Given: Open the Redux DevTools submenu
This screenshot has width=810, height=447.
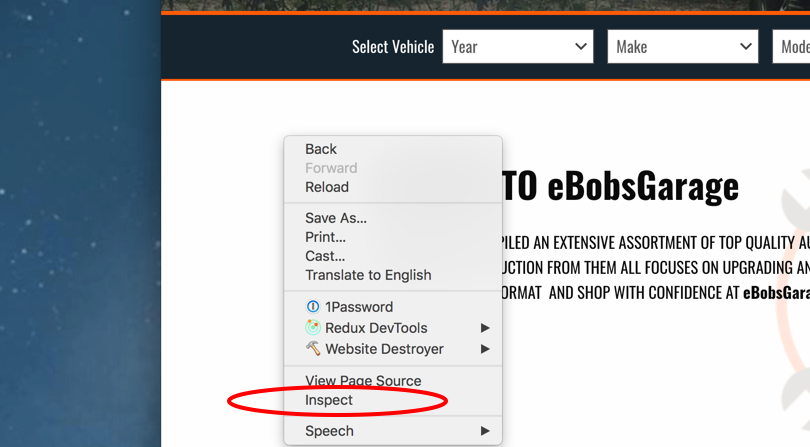Looking at the screenshot, I should (393, 328).
